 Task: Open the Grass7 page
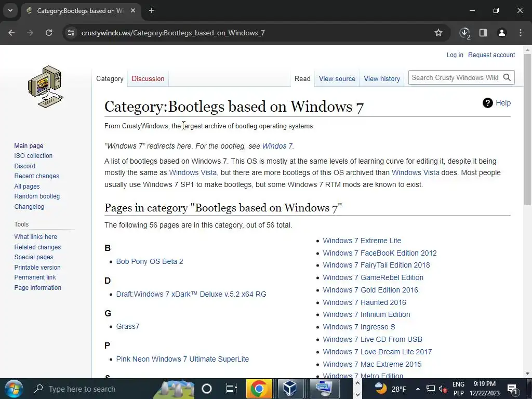click(128, 326)
